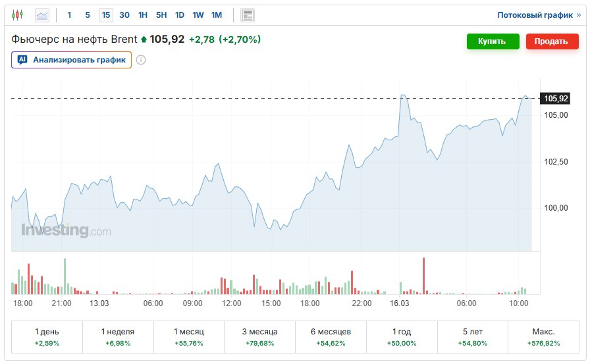
Task: Click the AI badge on Analyze chart button
Action: pos(22,60)
